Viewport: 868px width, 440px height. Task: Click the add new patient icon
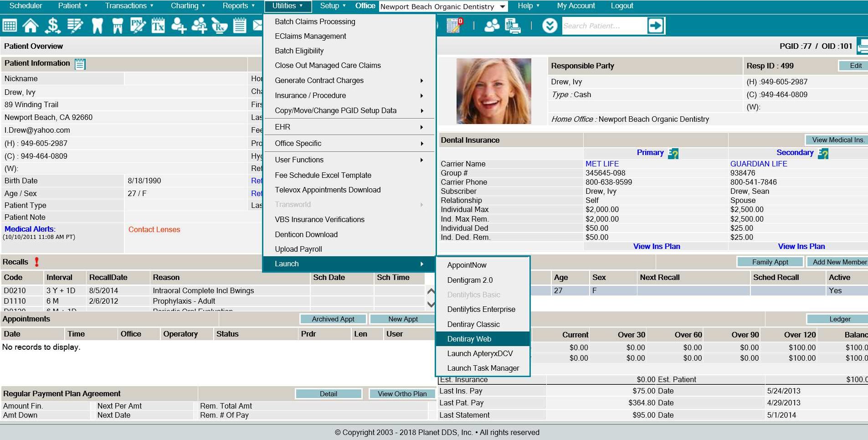click(x=179, y=26)
